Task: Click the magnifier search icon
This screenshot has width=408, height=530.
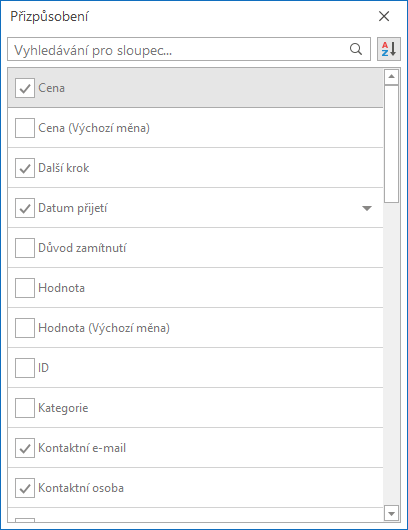Action: coord(356,49)
